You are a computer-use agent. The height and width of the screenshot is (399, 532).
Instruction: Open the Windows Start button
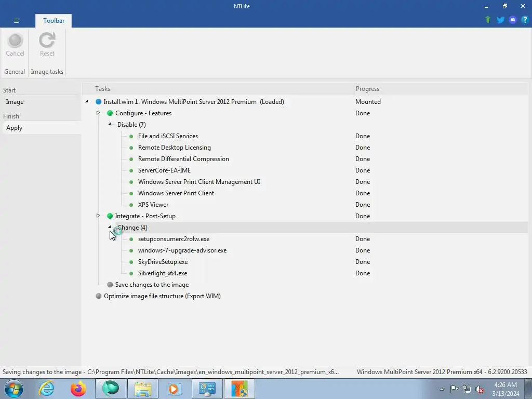coord(14,389)
